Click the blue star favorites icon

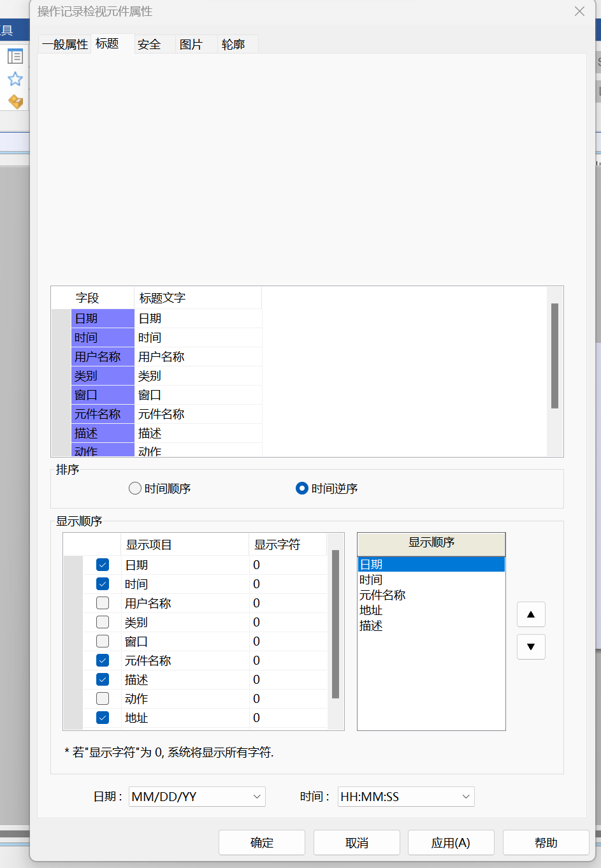(x=15, y=79)
